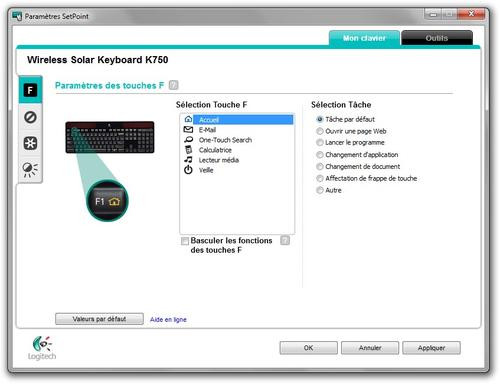Select the Autre radio option
This screenshot has height=385, width=500.
click(x=320, y=190)
